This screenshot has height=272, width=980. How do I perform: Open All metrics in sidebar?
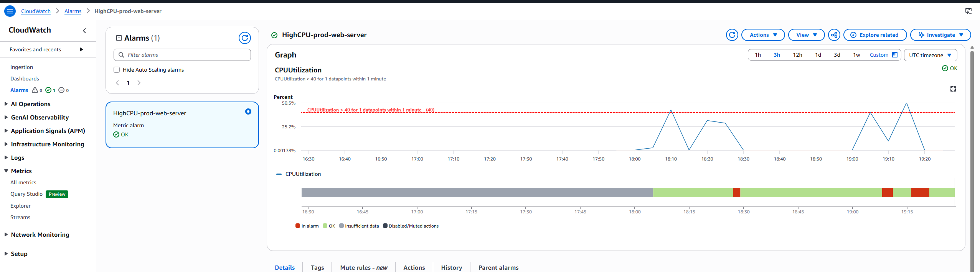(23, 182)
